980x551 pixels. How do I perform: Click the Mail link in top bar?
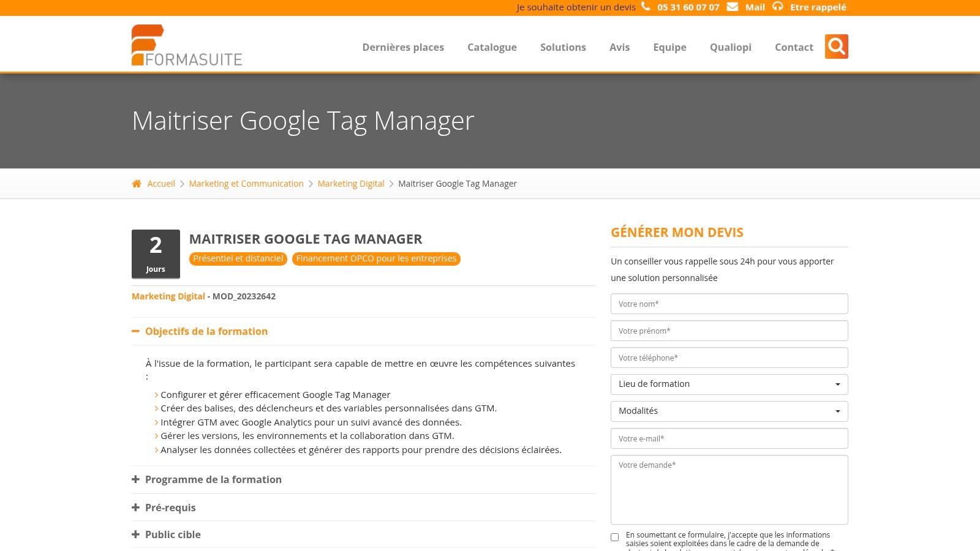click(755, 7)
